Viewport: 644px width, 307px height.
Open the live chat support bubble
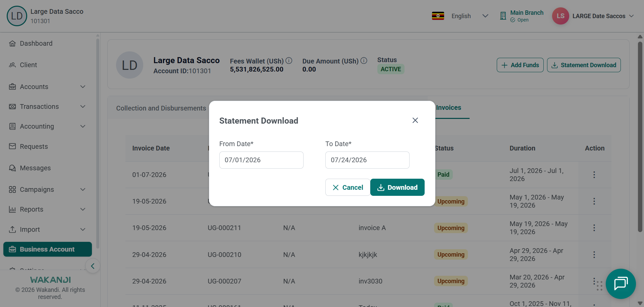click(x=621, y=284)
